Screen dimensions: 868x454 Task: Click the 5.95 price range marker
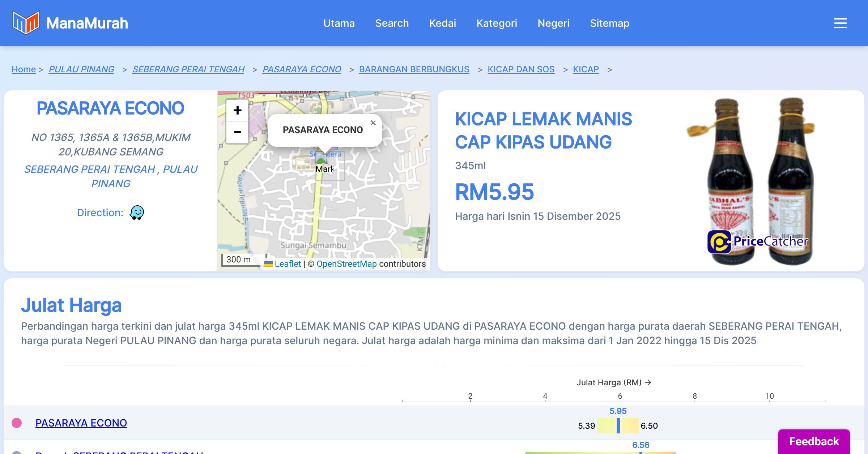618,425
